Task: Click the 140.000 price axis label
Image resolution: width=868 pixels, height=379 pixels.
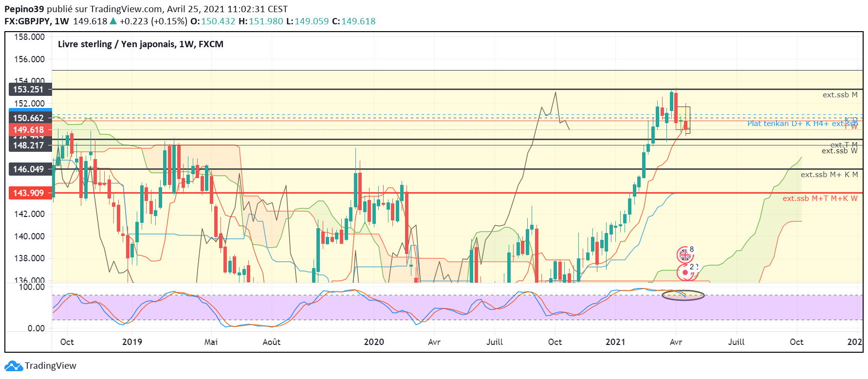Action: tap(29, 236)
